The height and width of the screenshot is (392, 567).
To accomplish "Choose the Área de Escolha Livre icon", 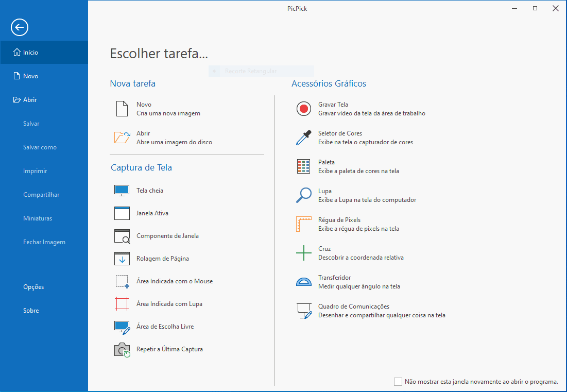I will [x=122, y=327].
